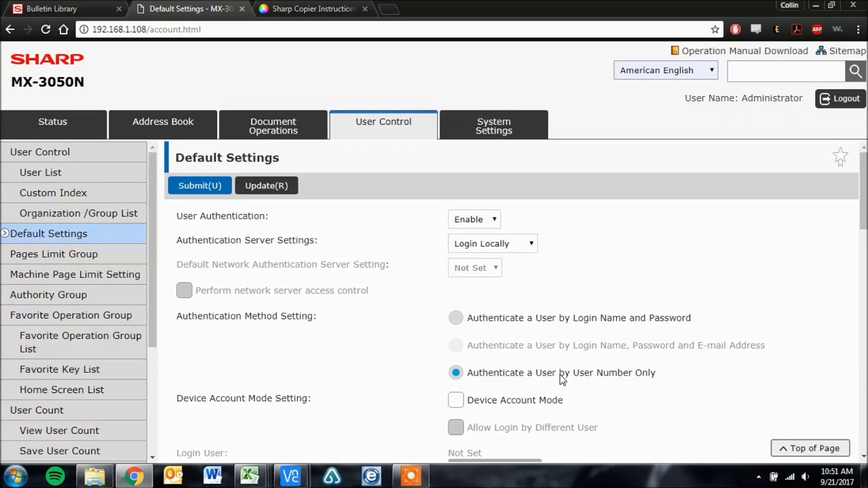Open the Internet Explorer taskbar icon
The width and height of the screenshot is (868, 488).
click(371, 476)
